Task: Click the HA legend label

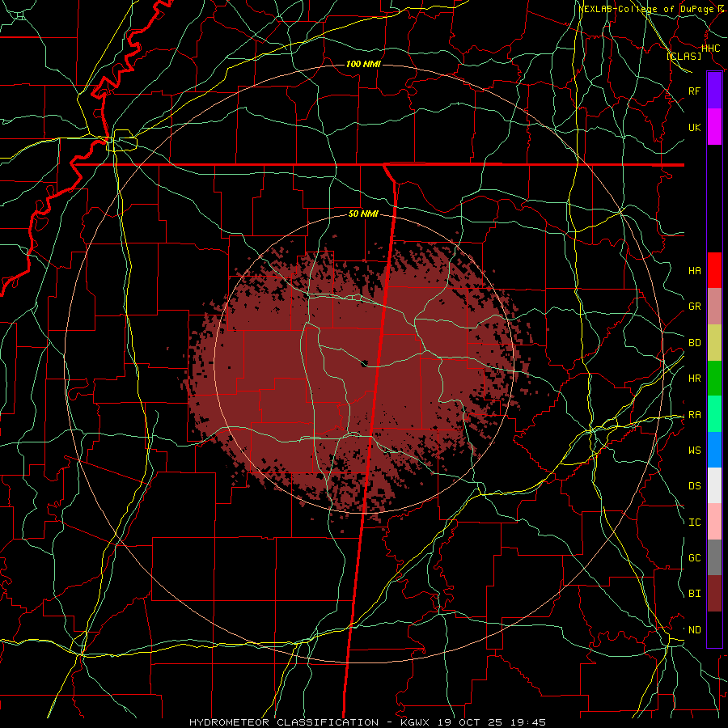Action: [694, 270]
